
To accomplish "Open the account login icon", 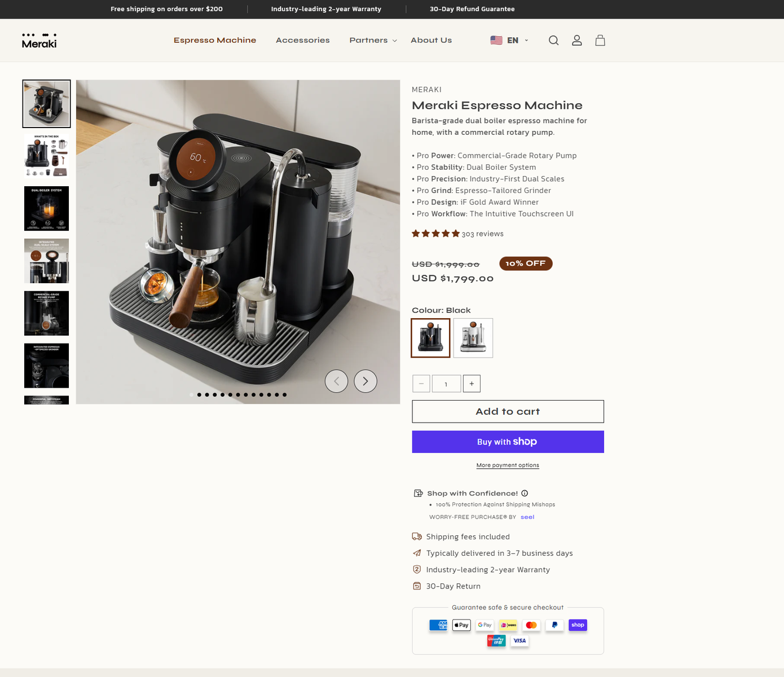I will point(576,40).
